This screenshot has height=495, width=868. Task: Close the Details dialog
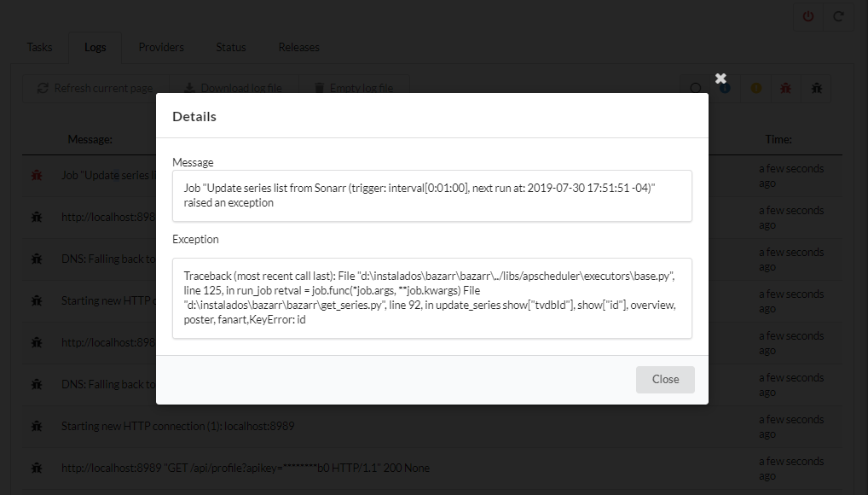pos(665,379)
